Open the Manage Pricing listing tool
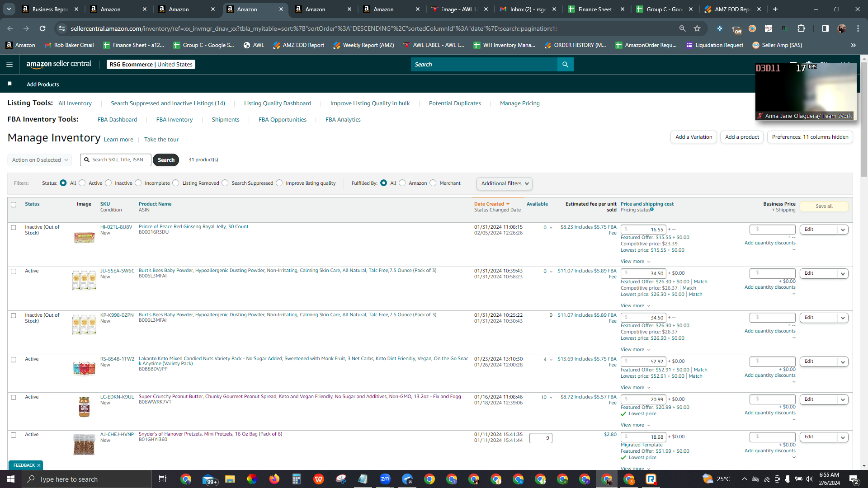This screenshot has width=868, height=488. [x=520, y=103]
